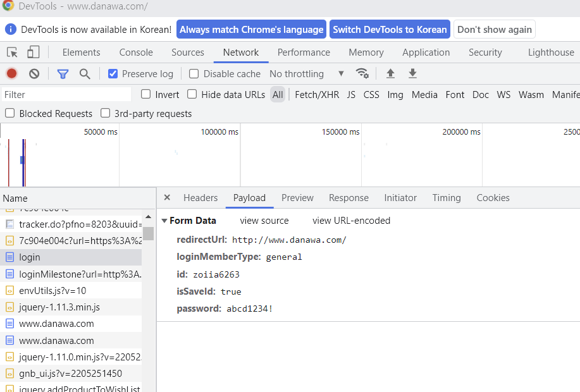Click the request list scrollbar thumb
The width and height of the screenshot is (580, 392).
(x=149, y=233)
